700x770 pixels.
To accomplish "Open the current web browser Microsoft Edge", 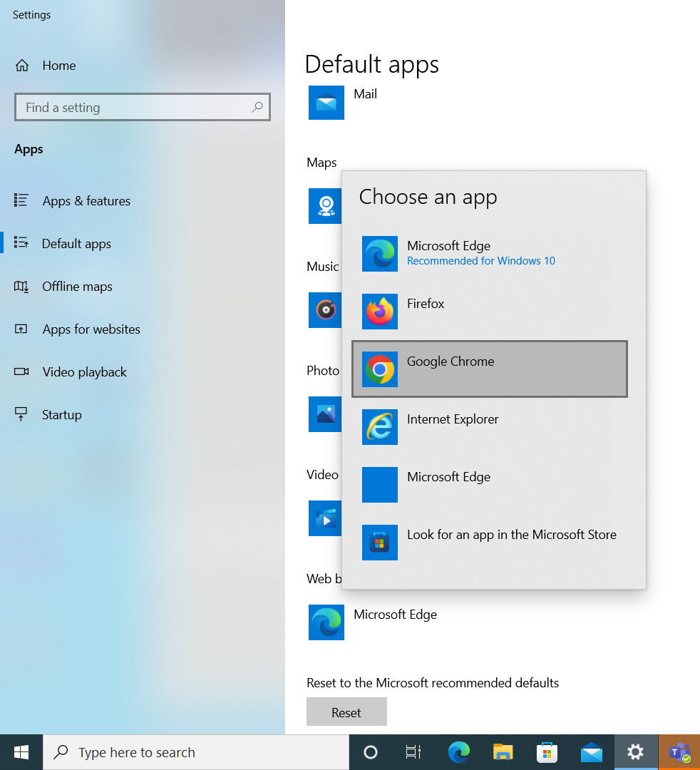I will [x=373, y=622].
